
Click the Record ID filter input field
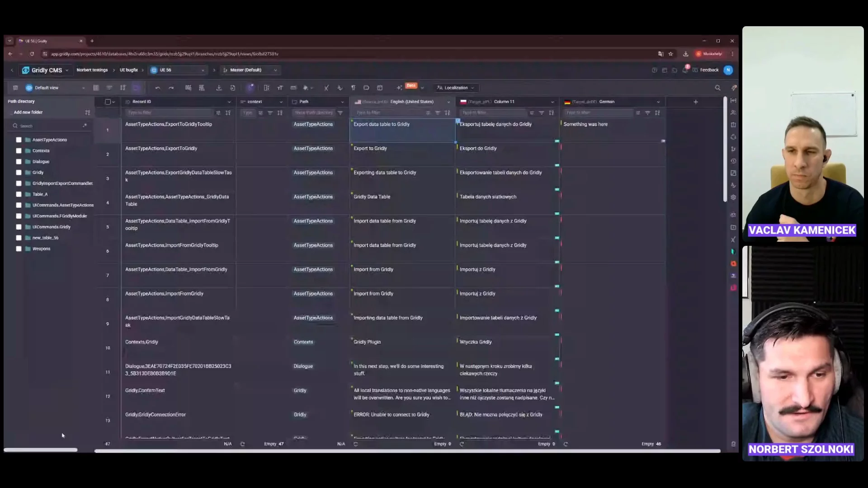167,113
